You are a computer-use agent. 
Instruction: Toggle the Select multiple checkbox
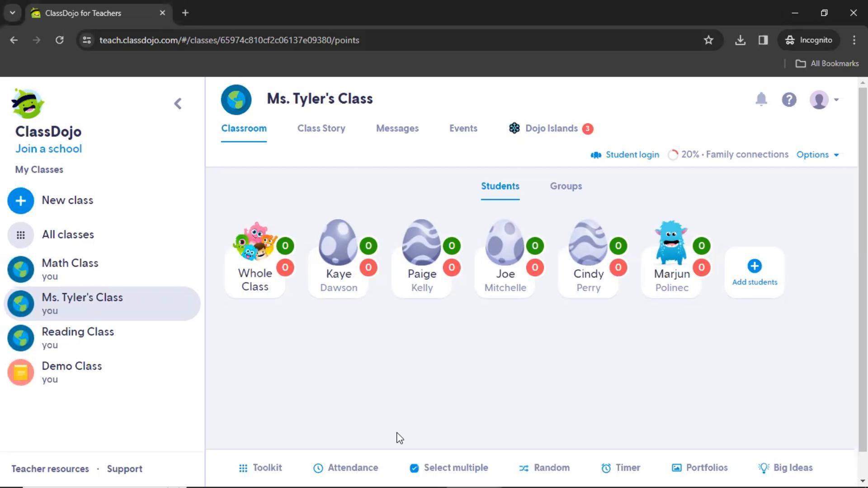pos(414,468)
